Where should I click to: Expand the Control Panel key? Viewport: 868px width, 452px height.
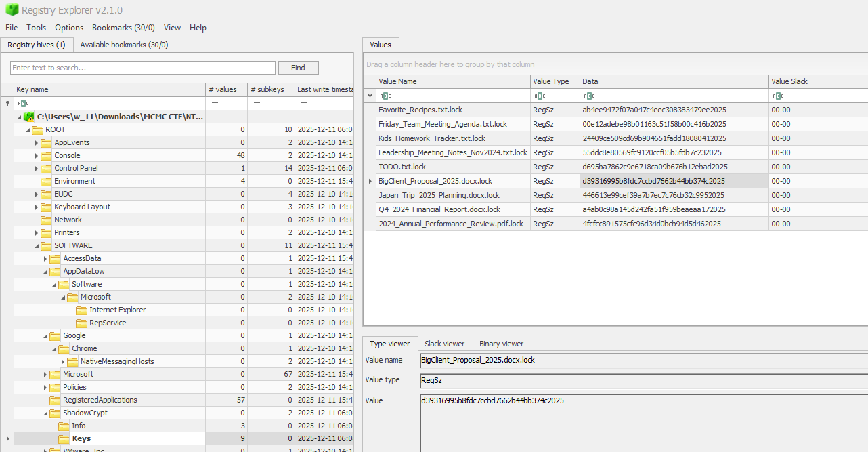(37, 168)
